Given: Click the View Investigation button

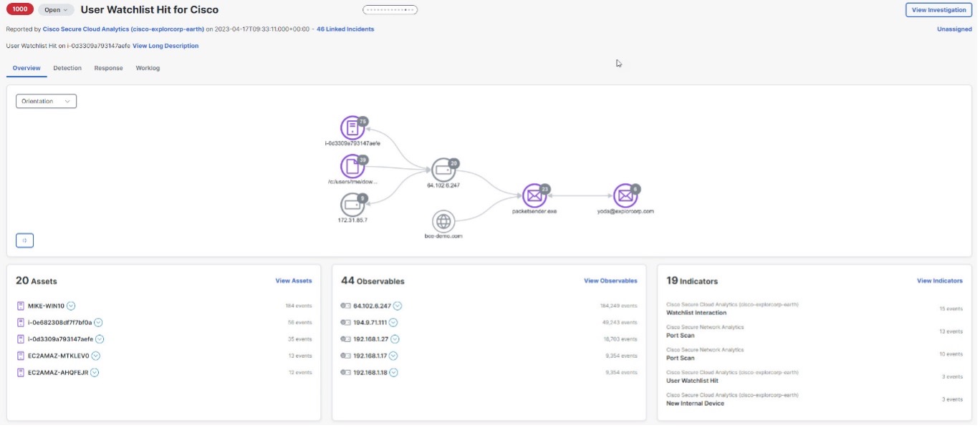Looking at the screenshot, I should (938, 10).
